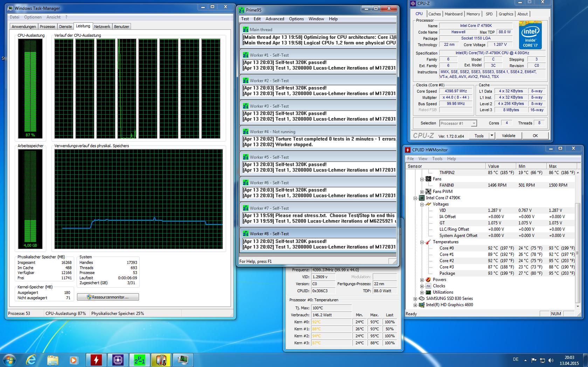Switch to the Netzwerk tab in Task-Manager
588x367 pixels.
(102, 27)
